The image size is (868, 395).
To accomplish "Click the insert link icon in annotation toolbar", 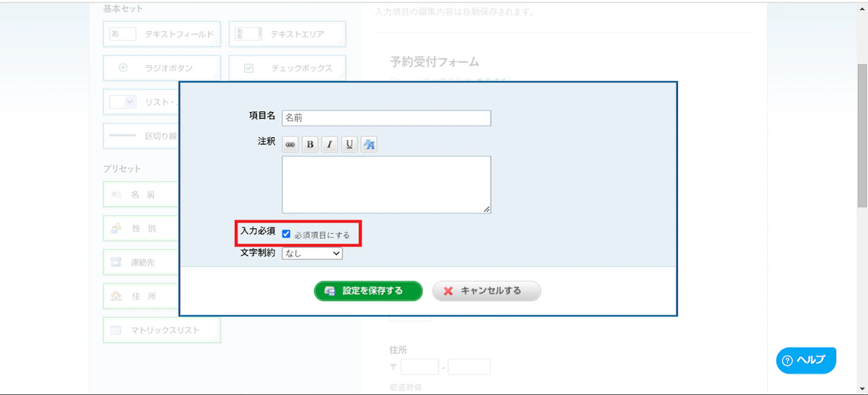I will pyautogui.click(x=290, y=145).
